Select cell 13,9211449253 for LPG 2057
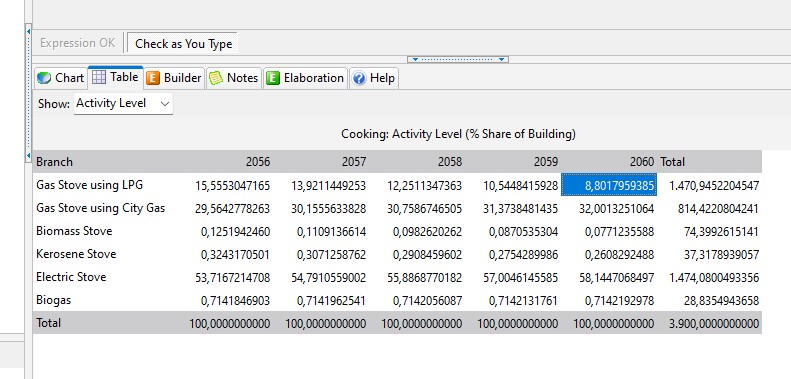 [x=328, y=186]
